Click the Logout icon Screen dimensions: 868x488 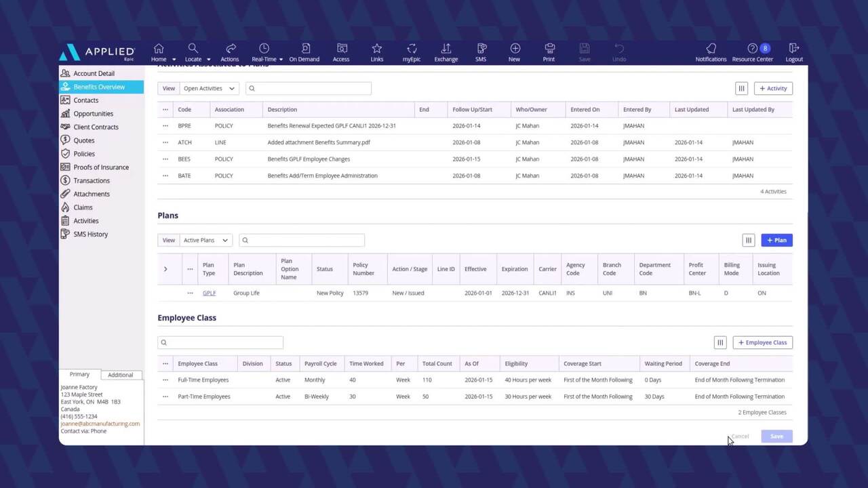[x=794, y=49]
